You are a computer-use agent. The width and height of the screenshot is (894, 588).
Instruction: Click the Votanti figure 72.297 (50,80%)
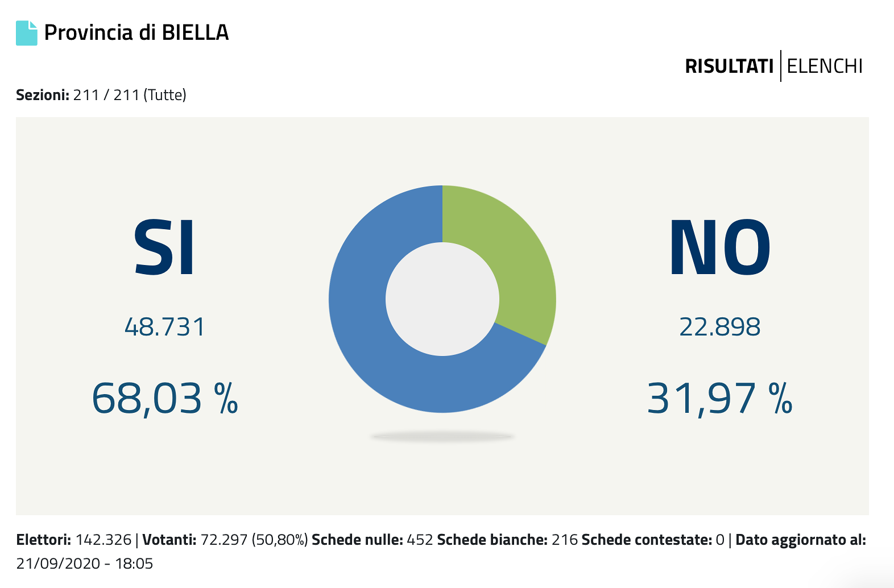click(x=254, y=540)
